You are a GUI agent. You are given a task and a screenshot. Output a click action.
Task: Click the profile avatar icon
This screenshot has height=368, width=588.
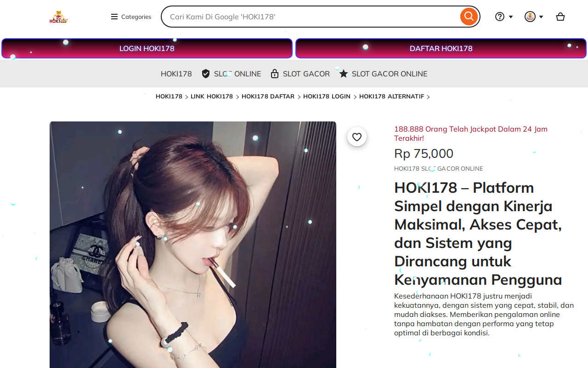pos(530,17)
